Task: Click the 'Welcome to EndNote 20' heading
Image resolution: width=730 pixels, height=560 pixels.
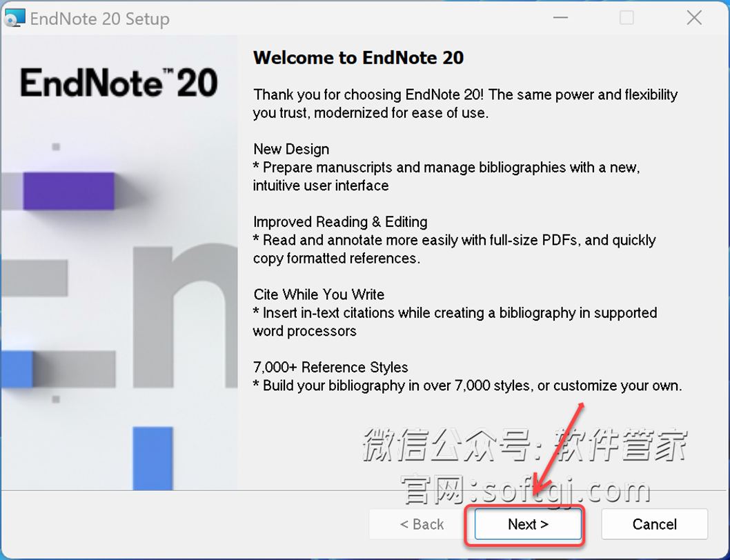Action: point(359,58)
